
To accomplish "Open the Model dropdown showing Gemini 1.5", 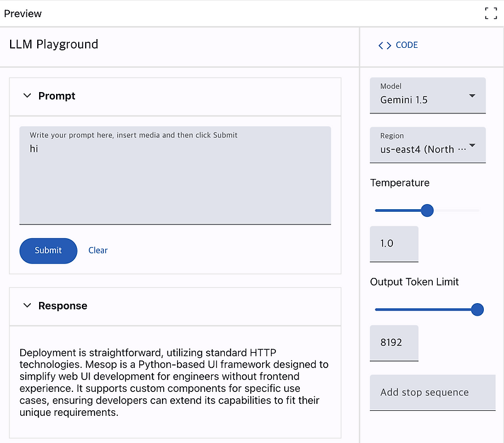I will (x=428, y=95).
